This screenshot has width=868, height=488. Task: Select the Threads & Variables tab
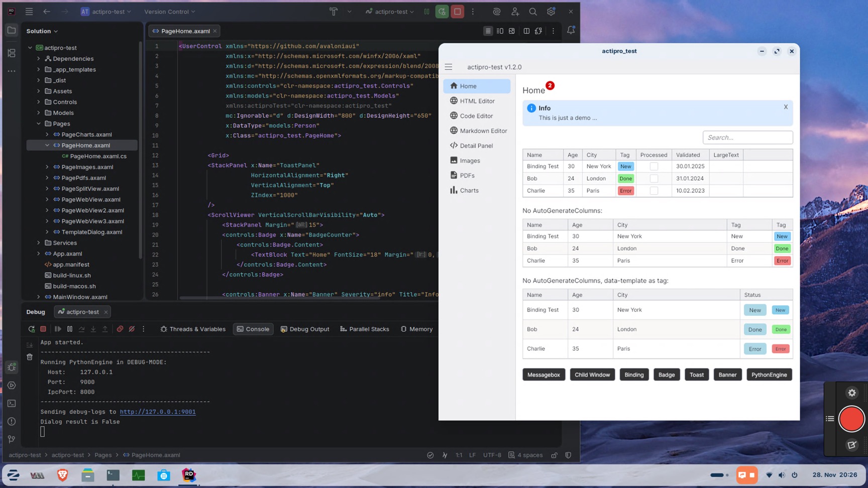click(193, 329)
